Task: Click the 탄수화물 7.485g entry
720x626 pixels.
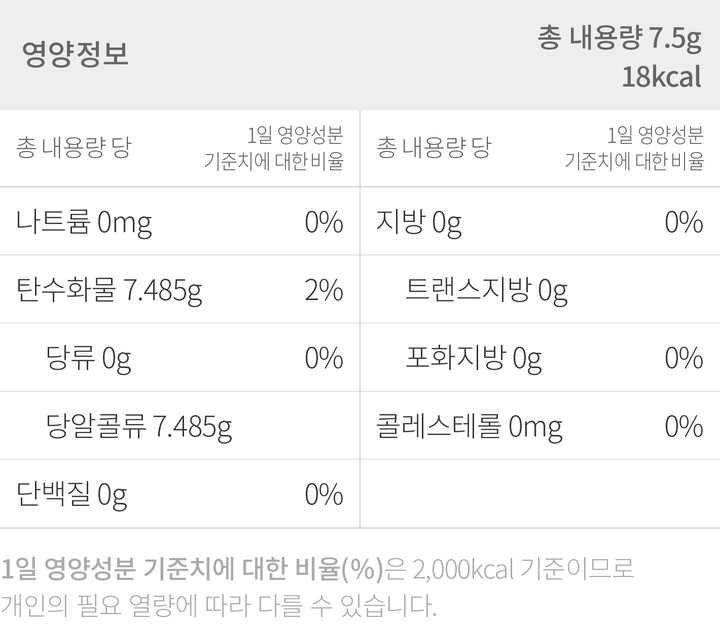Action: coord(109,290)
